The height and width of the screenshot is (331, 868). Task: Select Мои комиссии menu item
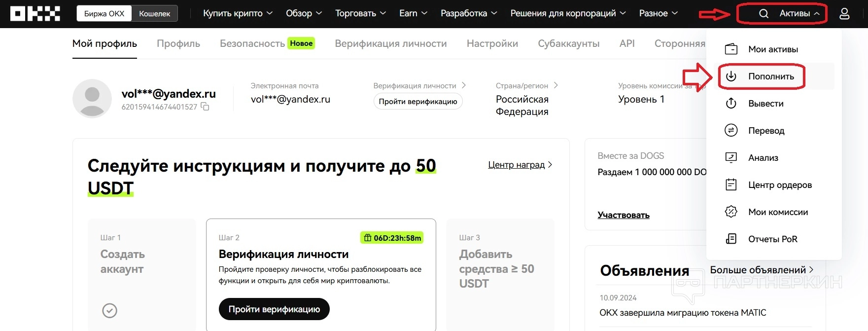tap(774, 212)
